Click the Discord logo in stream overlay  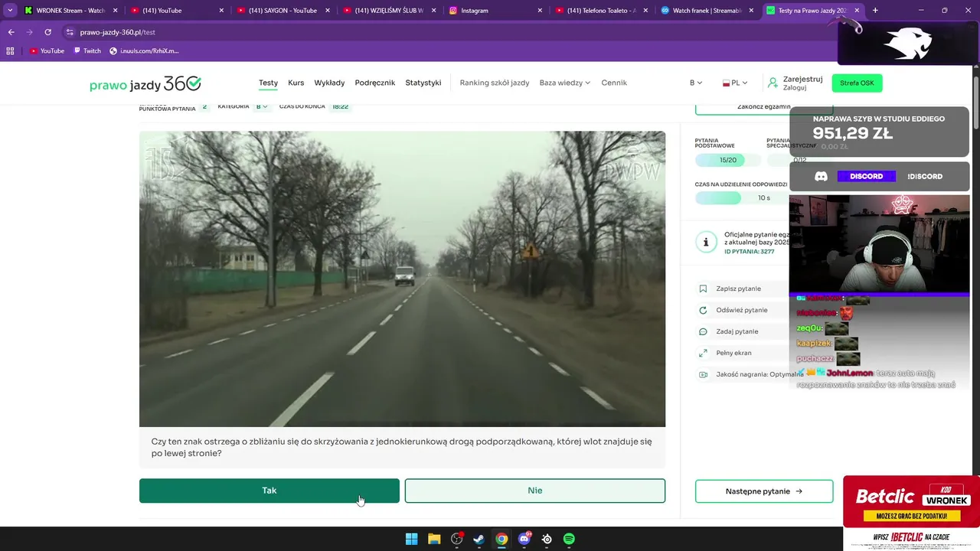pos(821,176)
